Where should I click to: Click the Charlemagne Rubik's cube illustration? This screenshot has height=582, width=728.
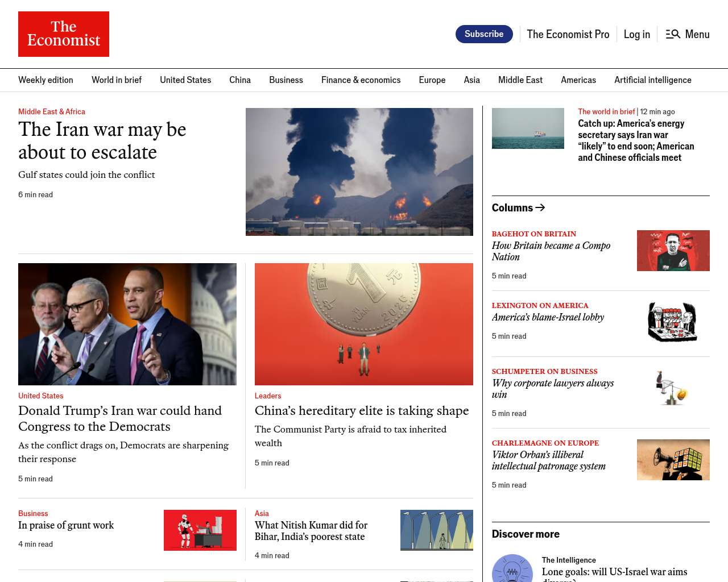click(x=673, y=460)
